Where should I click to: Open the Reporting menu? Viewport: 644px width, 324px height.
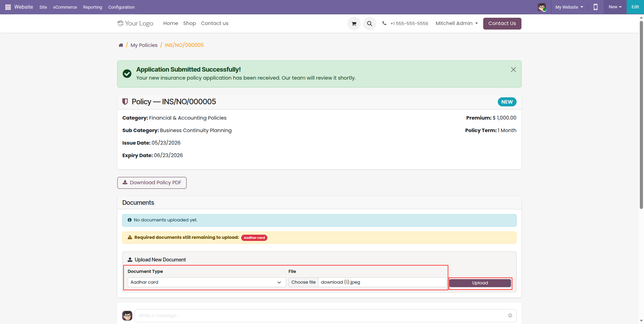click(93, 7)
